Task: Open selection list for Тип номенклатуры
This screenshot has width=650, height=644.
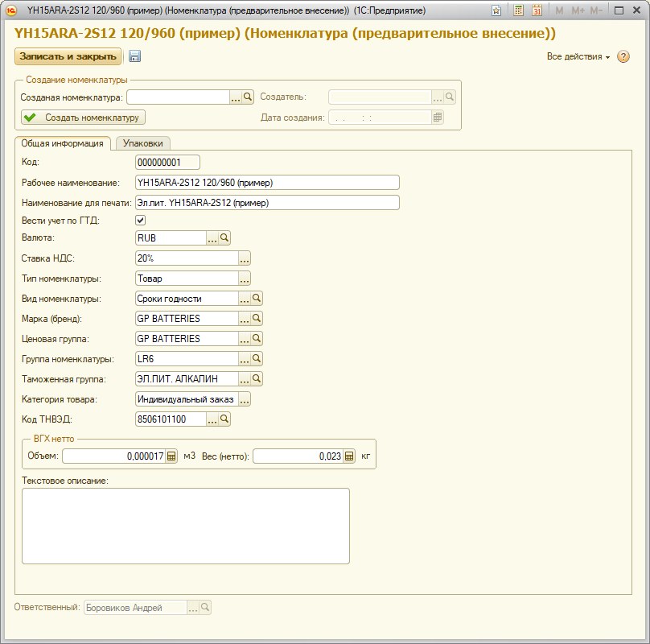Action: 245,279
